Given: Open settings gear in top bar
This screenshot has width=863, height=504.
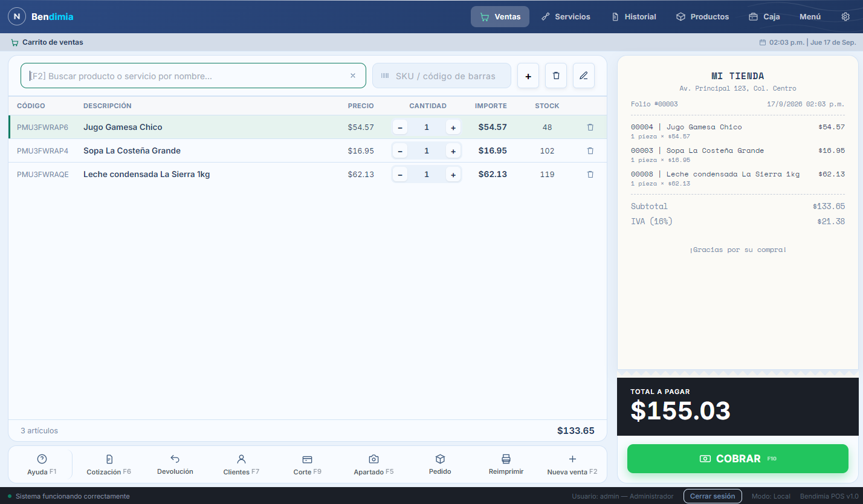Looking at the screenshot, I should 845,17.
